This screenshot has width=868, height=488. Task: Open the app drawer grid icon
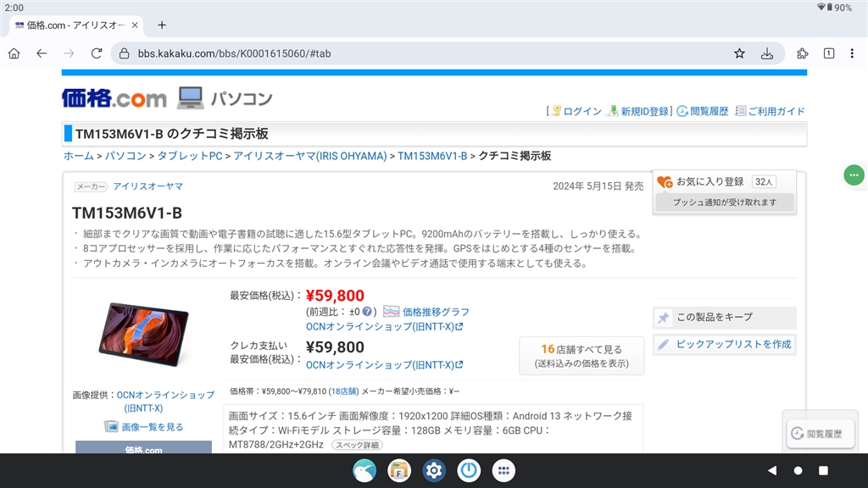tap(504, 470)
